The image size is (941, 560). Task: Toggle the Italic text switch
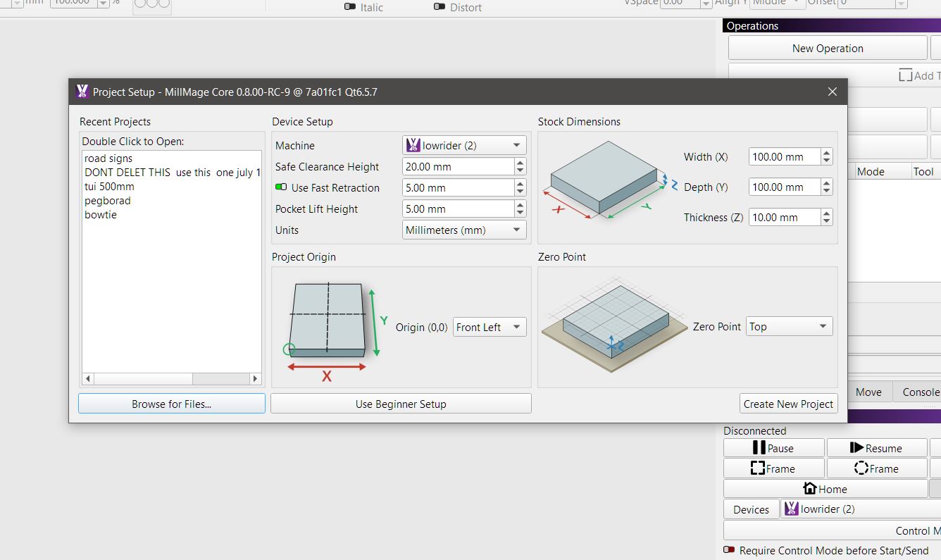click(x=350, y=7)
